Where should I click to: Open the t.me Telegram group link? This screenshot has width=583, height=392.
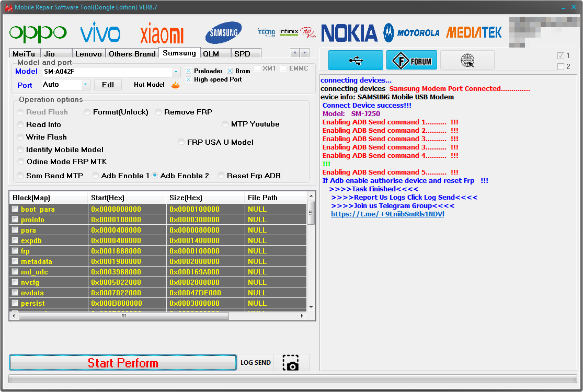coord(387,214)
